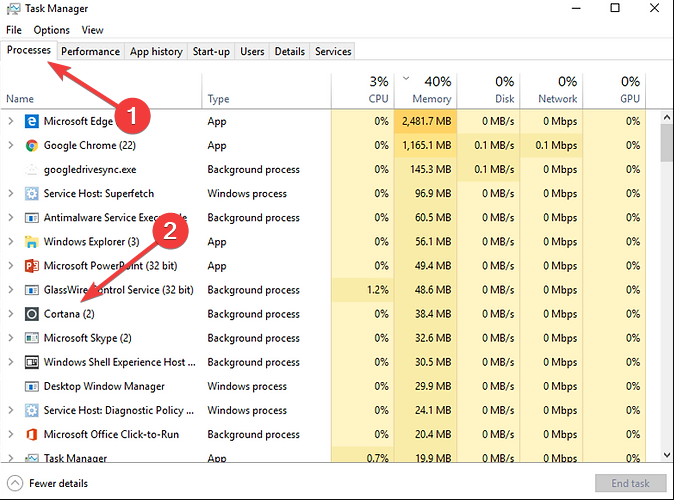Switch to the Performance tab
This screenshot has height=500, width=674.
pyautogui.click(x=90, y=52)
